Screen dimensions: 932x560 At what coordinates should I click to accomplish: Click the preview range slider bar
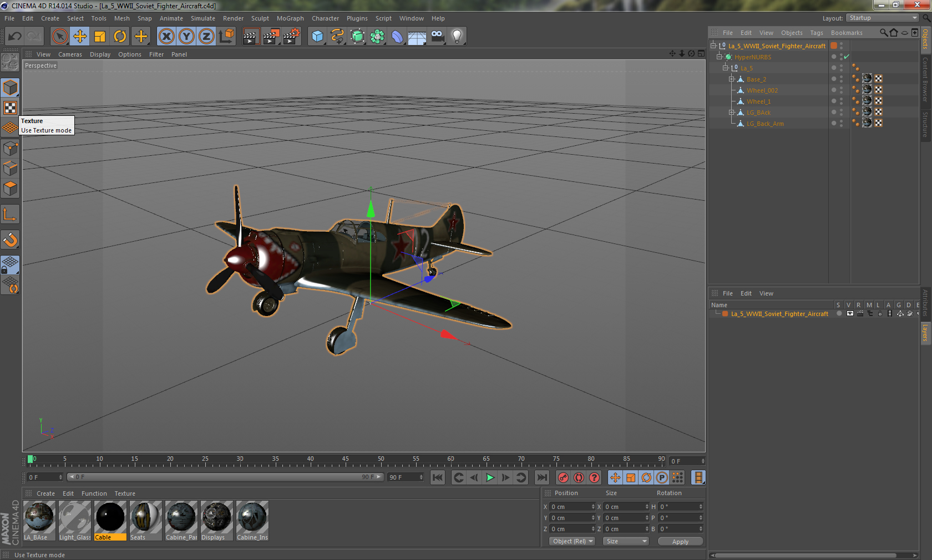point(225,477)
